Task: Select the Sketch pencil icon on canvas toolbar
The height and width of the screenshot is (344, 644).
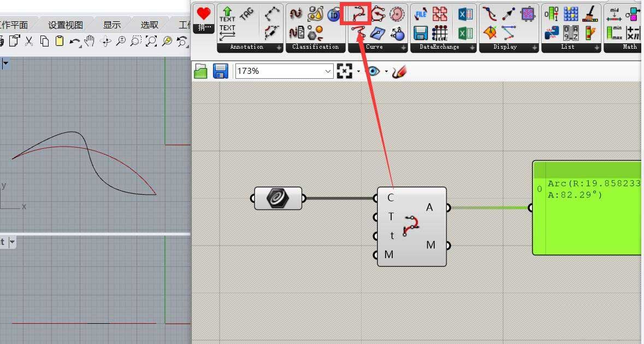Action: pyautogui.click(x=399, y=70)
